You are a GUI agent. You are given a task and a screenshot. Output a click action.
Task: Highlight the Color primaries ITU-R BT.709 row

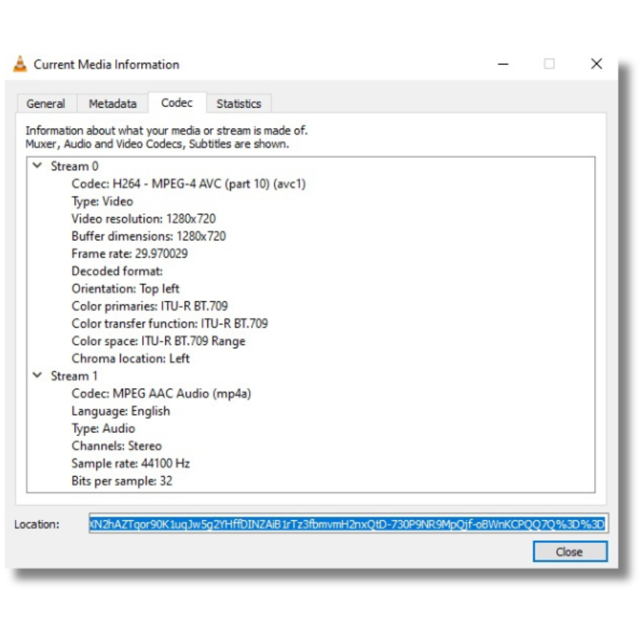149,306
